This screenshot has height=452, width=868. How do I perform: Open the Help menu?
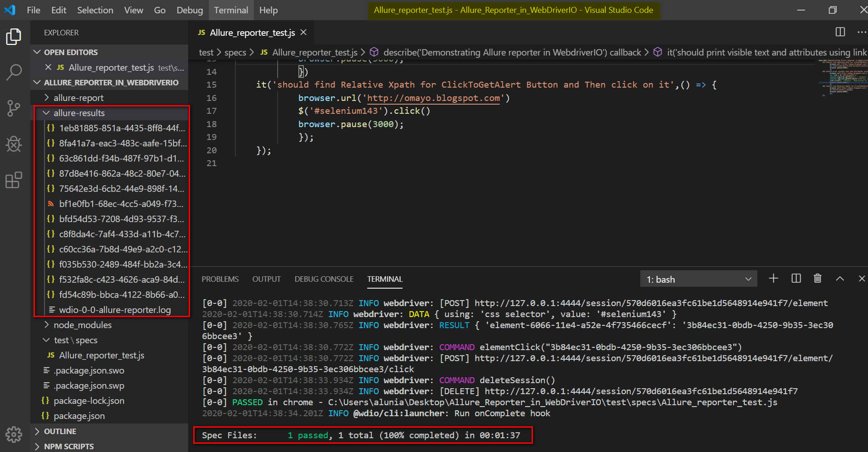pos(269,10)
